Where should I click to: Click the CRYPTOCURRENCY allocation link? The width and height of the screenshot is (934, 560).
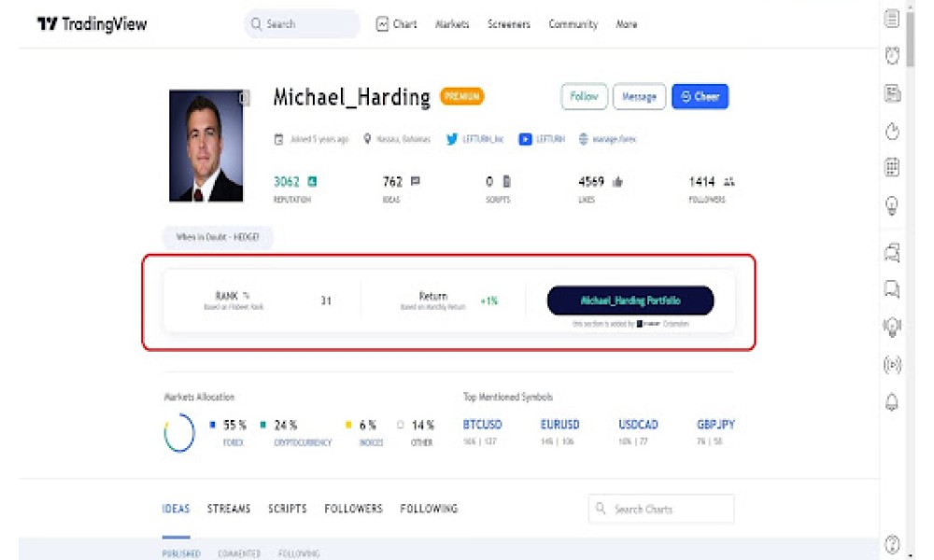coord(303,442)
